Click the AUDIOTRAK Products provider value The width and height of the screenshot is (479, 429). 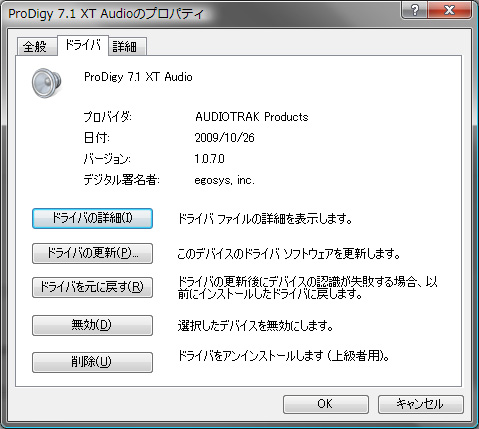pyautogui.click(x=252, y=117)
